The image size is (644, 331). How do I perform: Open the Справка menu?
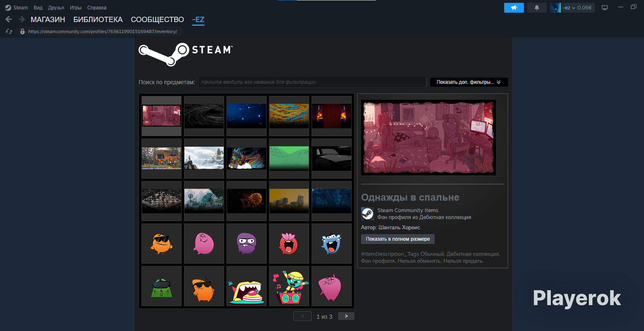coord(97,8)
